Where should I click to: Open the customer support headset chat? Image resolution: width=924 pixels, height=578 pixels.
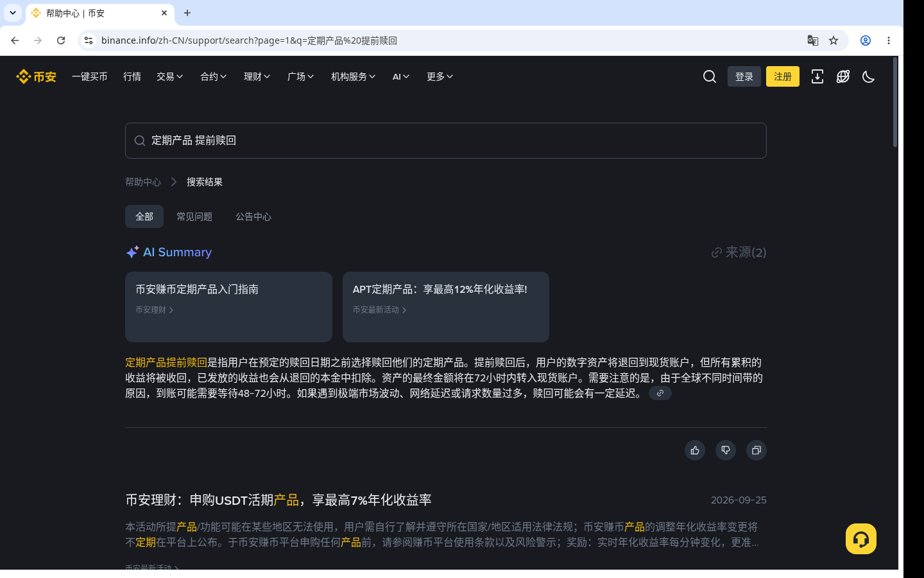pos(861,539)
